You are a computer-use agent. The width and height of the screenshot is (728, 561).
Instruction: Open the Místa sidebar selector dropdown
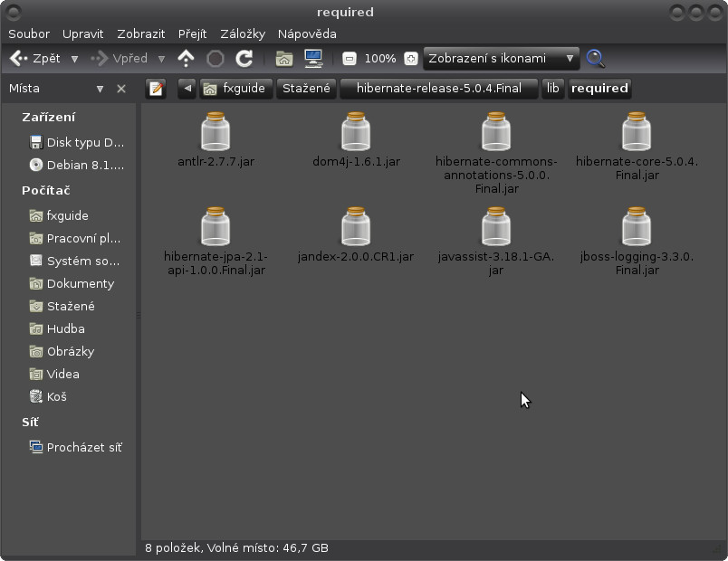coord(101,89)
